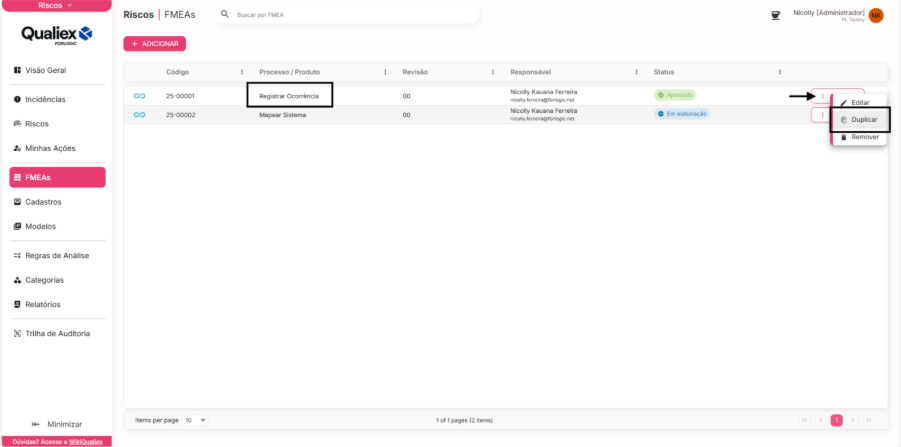
Task: Select Remover from the row menu
Action: [x=864, y=137]
